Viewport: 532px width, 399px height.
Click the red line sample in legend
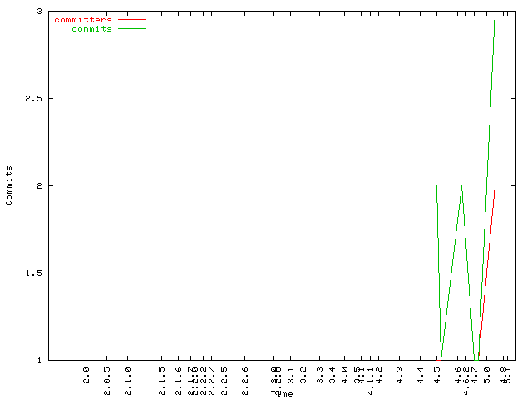click(x=131, y=19)
